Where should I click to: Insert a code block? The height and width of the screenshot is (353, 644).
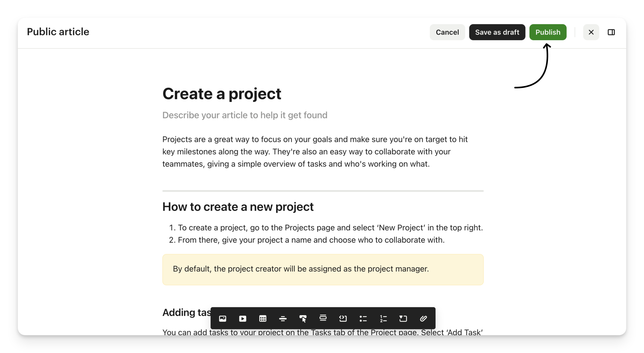[x=343, y=318]
